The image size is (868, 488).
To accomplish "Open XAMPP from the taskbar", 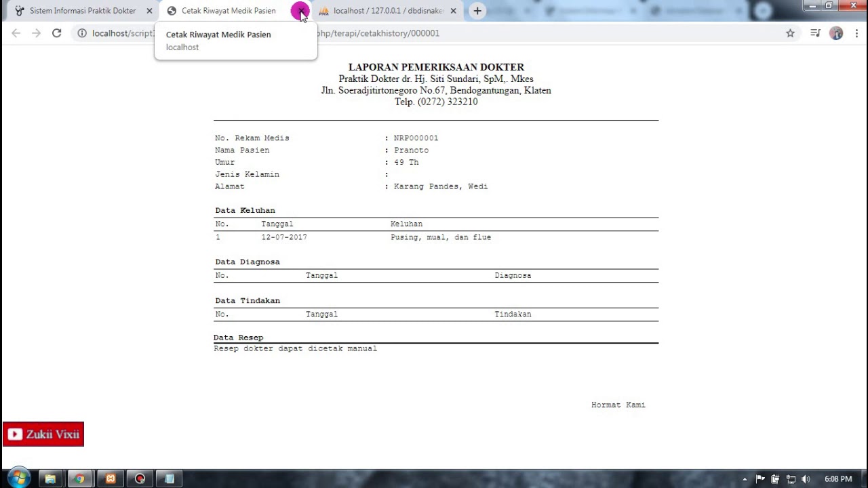I will (110, 479).
